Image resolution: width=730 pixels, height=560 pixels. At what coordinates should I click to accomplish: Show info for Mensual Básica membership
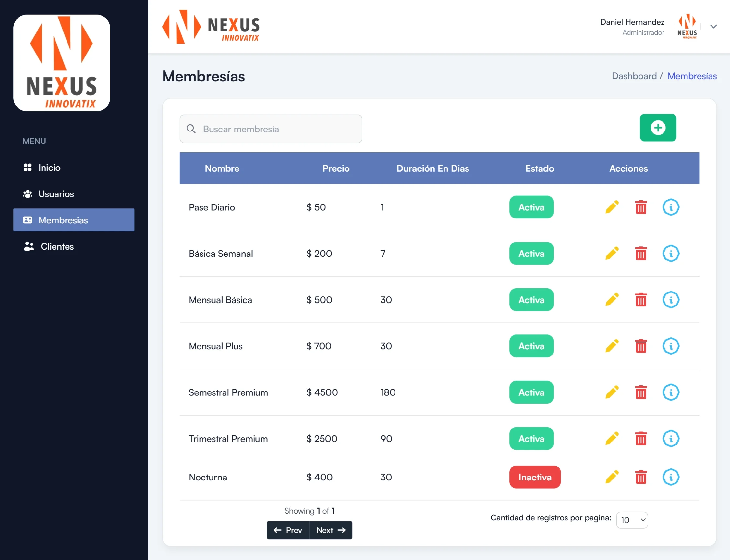click(x=670, y=300)
